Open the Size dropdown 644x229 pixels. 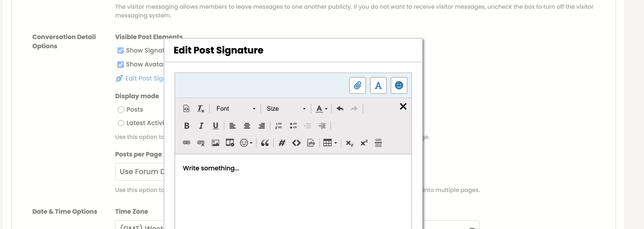tap(286, 109)
